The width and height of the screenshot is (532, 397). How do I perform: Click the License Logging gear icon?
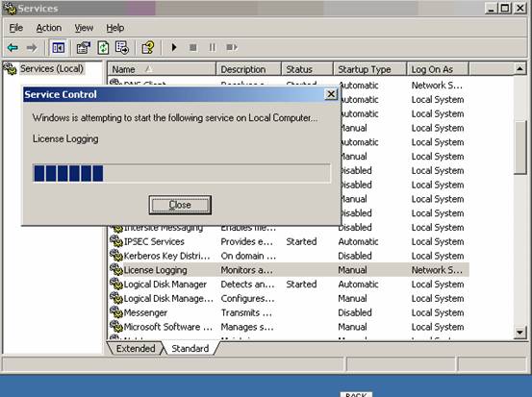[116, 269]
